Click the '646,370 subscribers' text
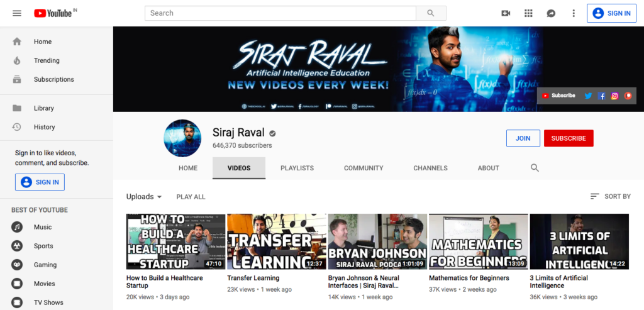This screenshot has height=310, width=644. click(242, 145)
